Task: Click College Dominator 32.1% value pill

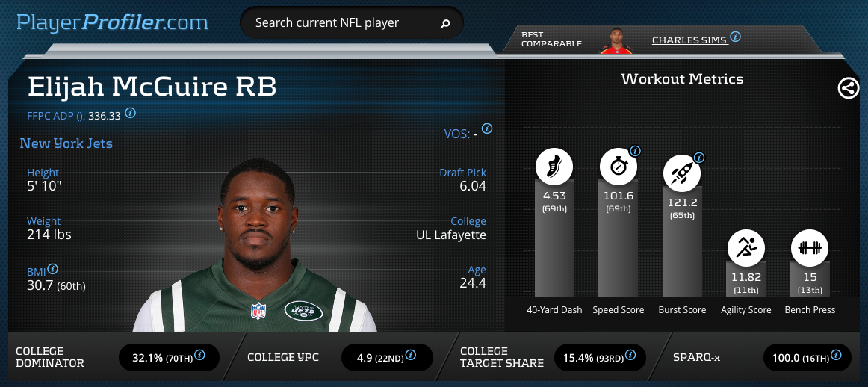Action: pos(170,358)
